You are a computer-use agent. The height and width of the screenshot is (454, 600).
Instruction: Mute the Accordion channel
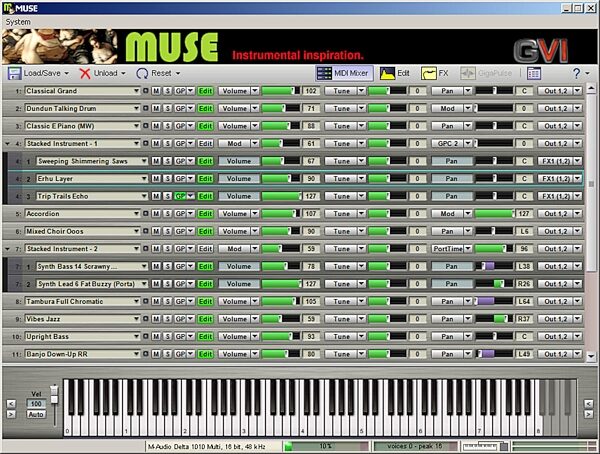coord(156,214)
